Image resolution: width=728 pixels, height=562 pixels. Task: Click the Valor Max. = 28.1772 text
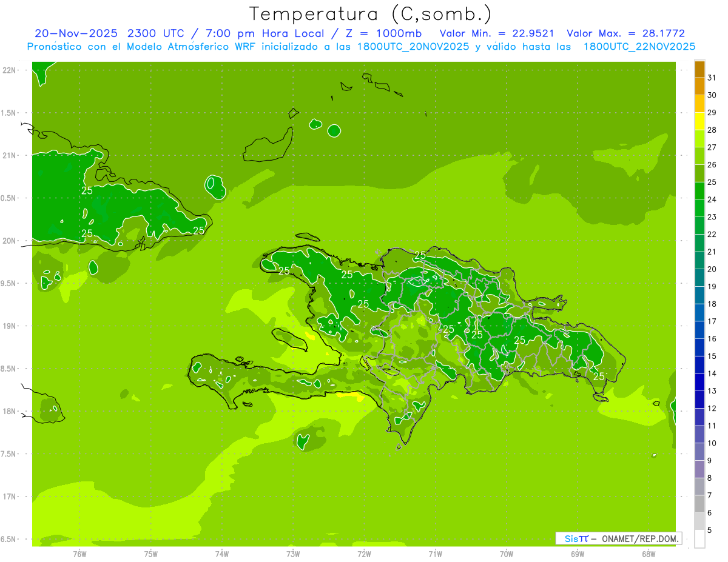[x=625, y=33]
